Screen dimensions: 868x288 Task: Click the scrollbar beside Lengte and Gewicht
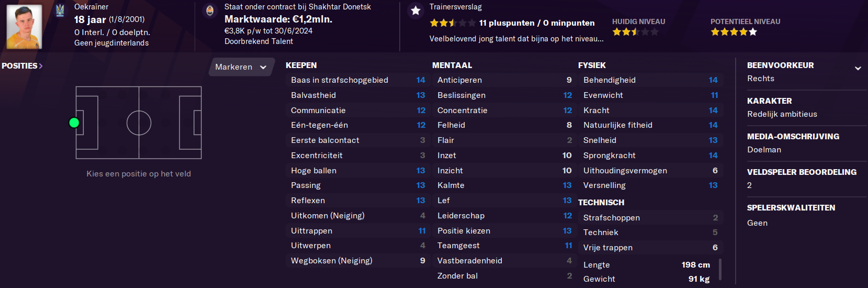720,269
